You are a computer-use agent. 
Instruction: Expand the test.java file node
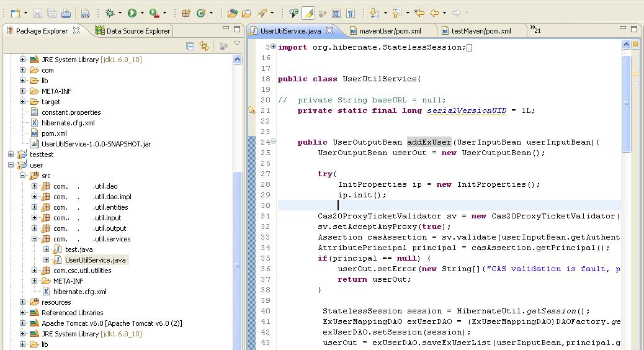coord(47,249)
